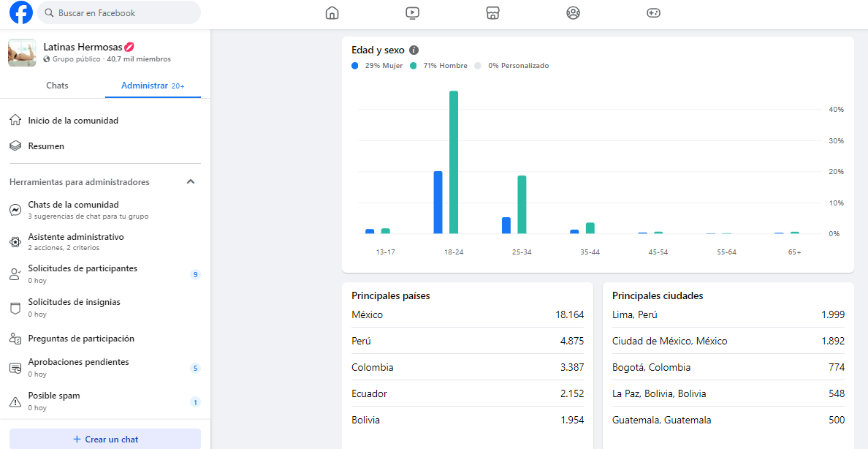Click the Latinas Hermosas group name

point(88,47)
